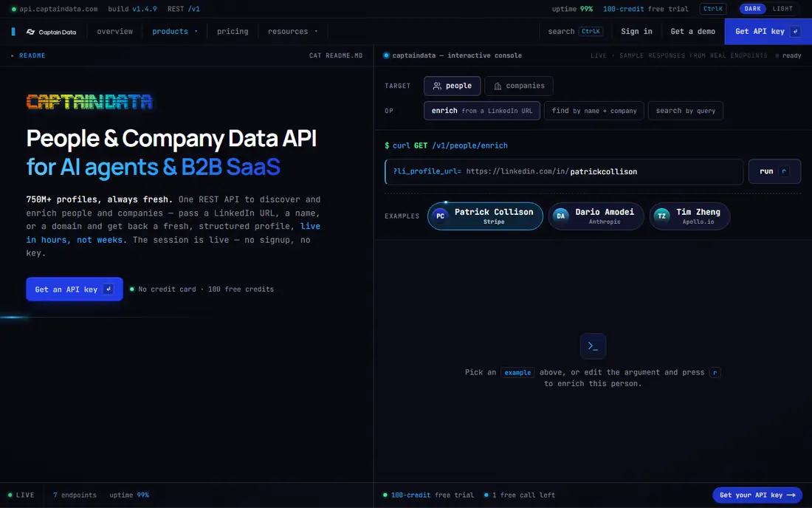Click Get your API key footer button
Image resolution: width=812 pixels, height=508 pixels.
(757, 495)
